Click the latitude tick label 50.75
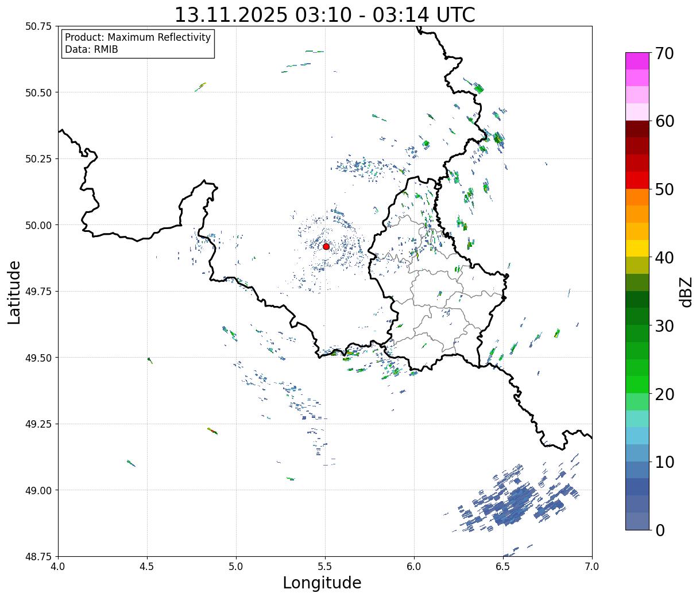Screen dimensions: 700x597 pyautogui.click(x=38, y=26)
